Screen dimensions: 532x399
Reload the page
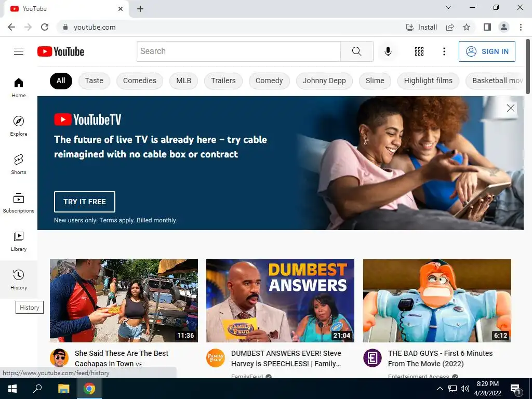[45, 27]
